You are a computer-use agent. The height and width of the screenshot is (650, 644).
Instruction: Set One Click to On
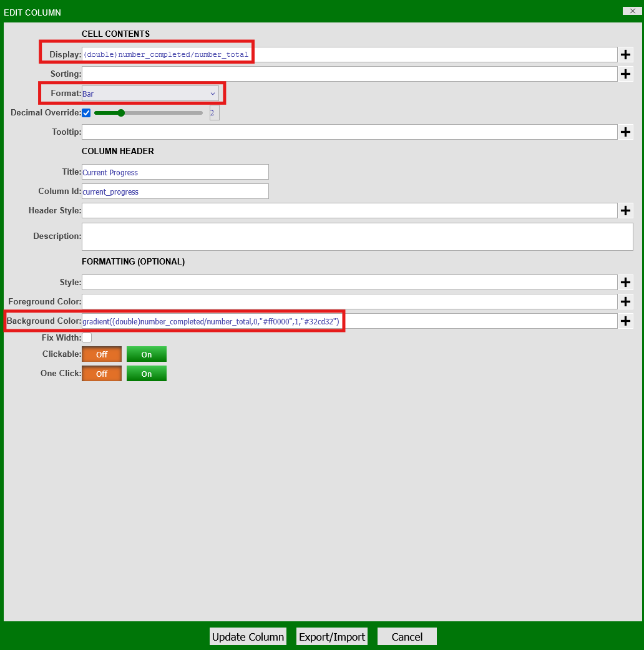coord(147,374)
